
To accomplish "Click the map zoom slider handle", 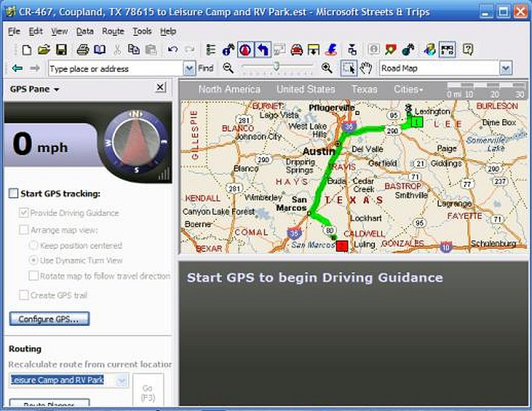I will pos(277,67).
